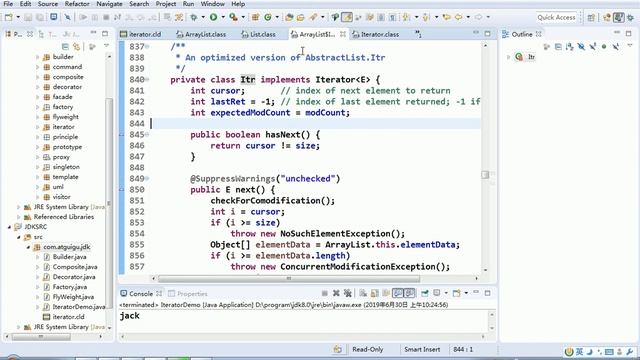Expand the builder package node
Screen dimensions: 640x360
click(x=38, y=57)
